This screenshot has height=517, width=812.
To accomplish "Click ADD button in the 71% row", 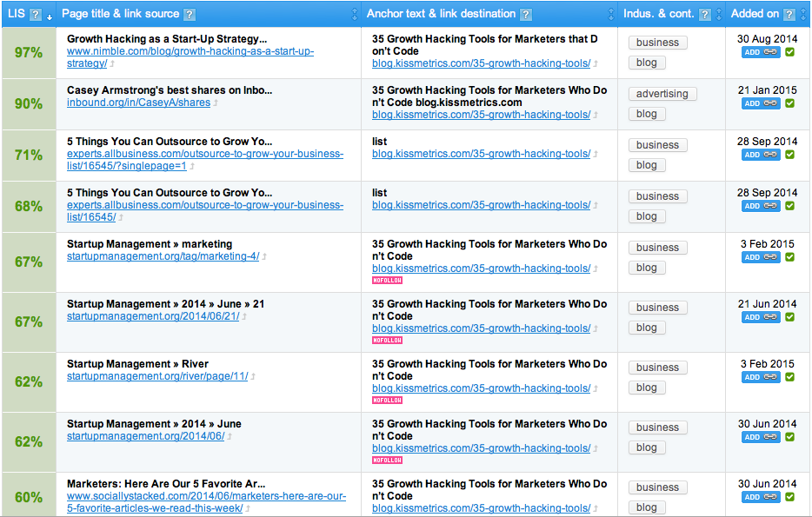I will [x=761, y=155].
